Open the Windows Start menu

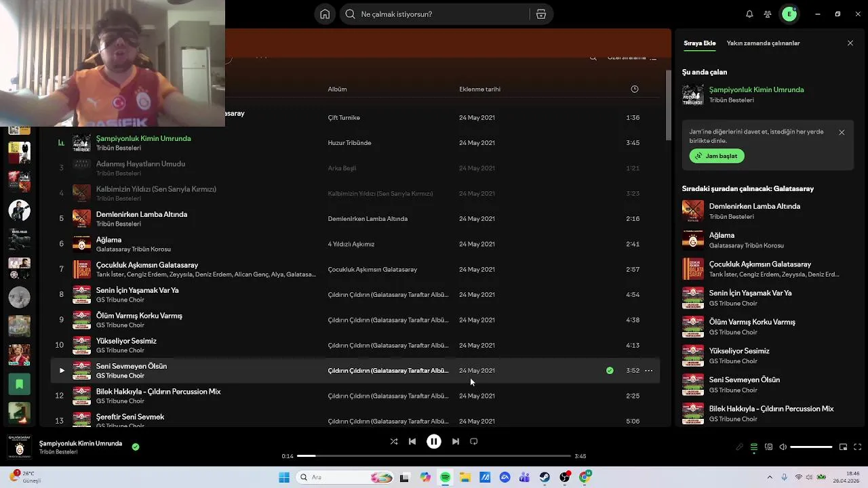284,477
